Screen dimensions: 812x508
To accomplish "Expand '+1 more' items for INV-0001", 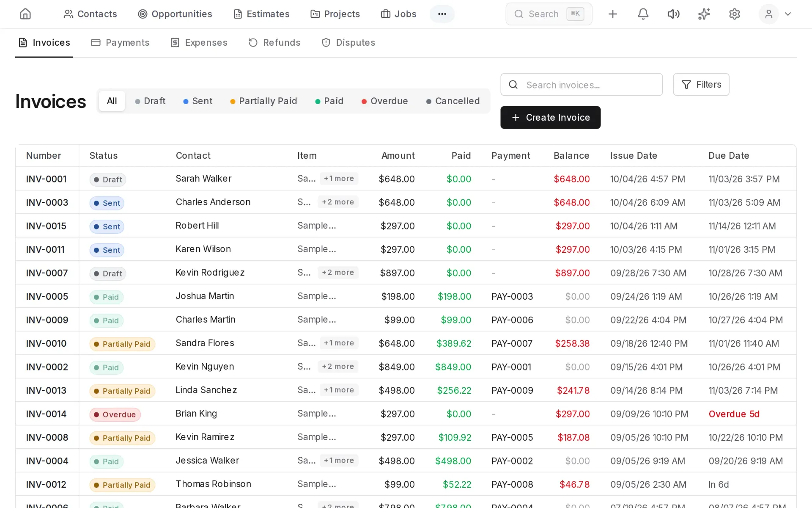I will click(339, 179).
